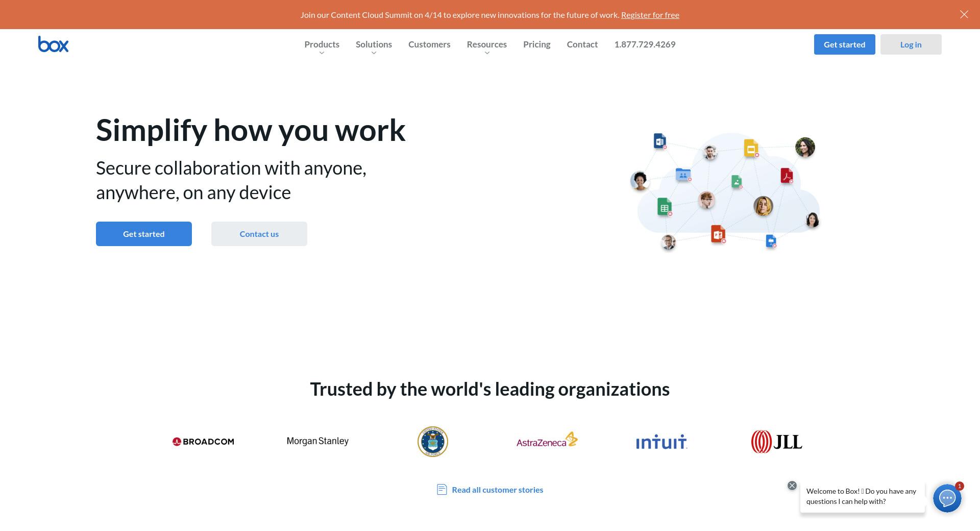
Task: Click the green Google Sheets icon in the cloud
Action: pyautogui.click(x=664, y=207)
